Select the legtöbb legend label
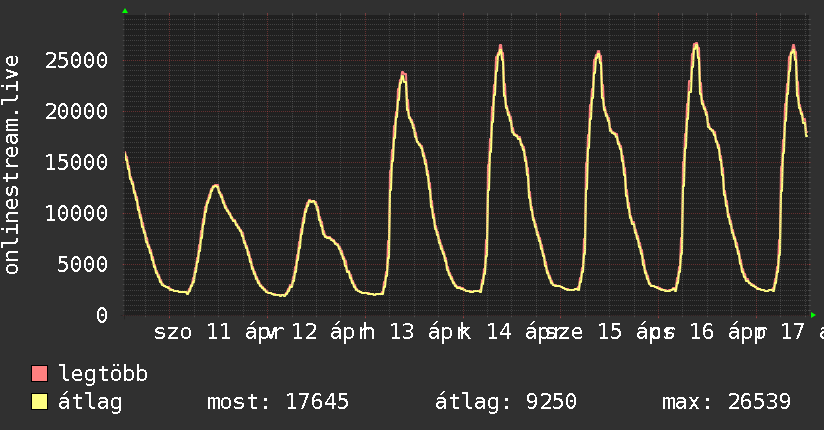Image resolution: width=824 pixels, height=430 pixels. [104, 375]
